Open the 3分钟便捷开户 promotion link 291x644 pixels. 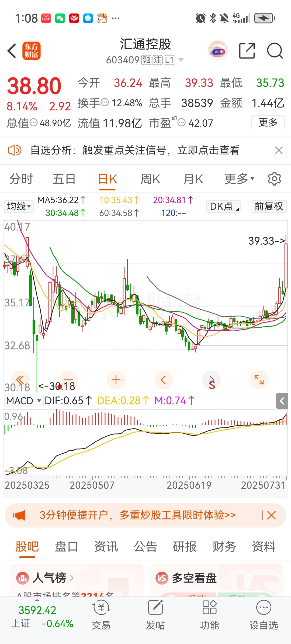[138, 515]
